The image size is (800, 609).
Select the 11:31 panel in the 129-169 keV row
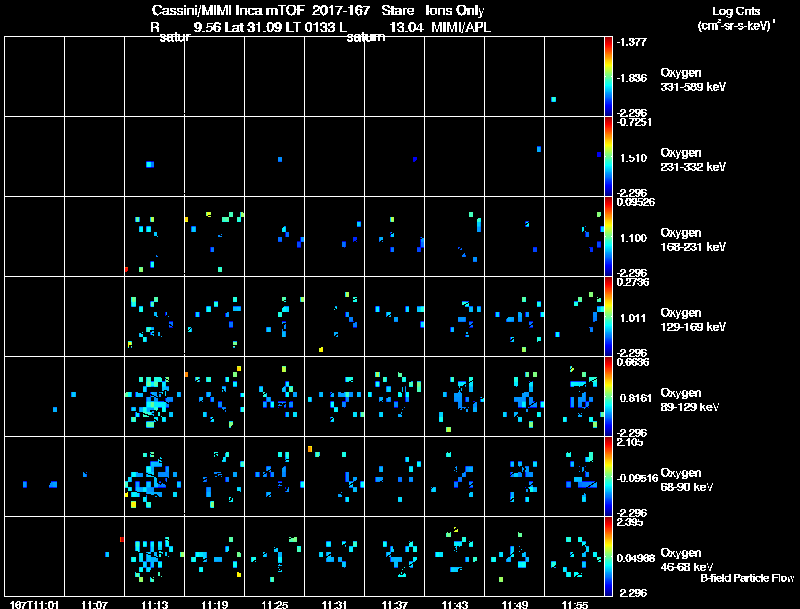[x=335, y=316]
